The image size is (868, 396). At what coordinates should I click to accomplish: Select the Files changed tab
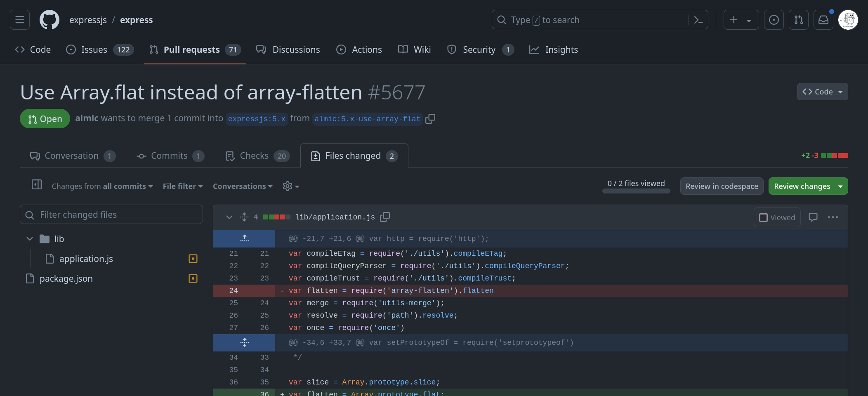354,156
